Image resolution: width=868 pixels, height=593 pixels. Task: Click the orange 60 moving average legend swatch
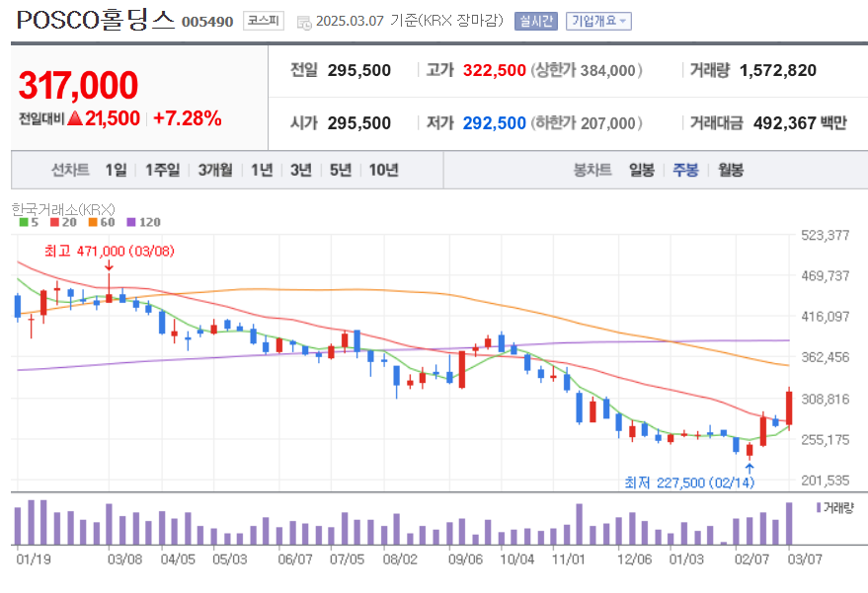[x=93, y=222]
